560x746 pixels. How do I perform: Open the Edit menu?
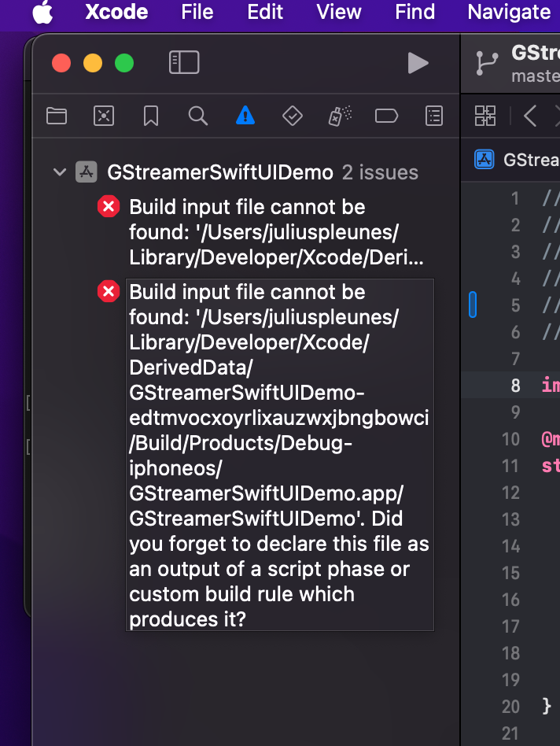pos(265,12)
